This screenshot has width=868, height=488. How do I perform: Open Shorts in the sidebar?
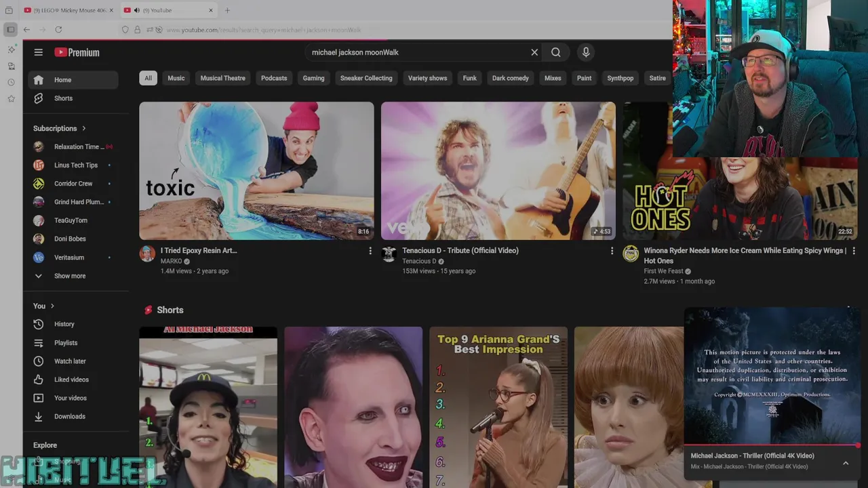click(73, 98)
